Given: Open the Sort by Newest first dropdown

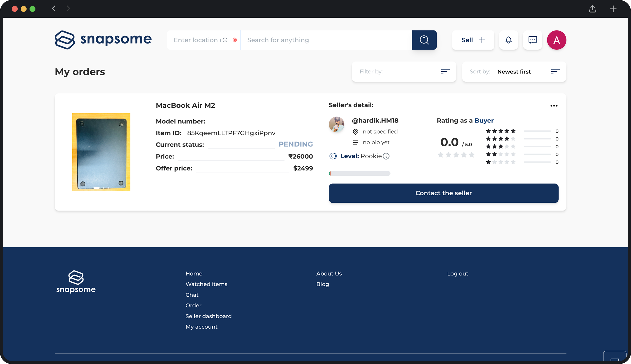Looking at the screenshot, I should pos(514,72).
